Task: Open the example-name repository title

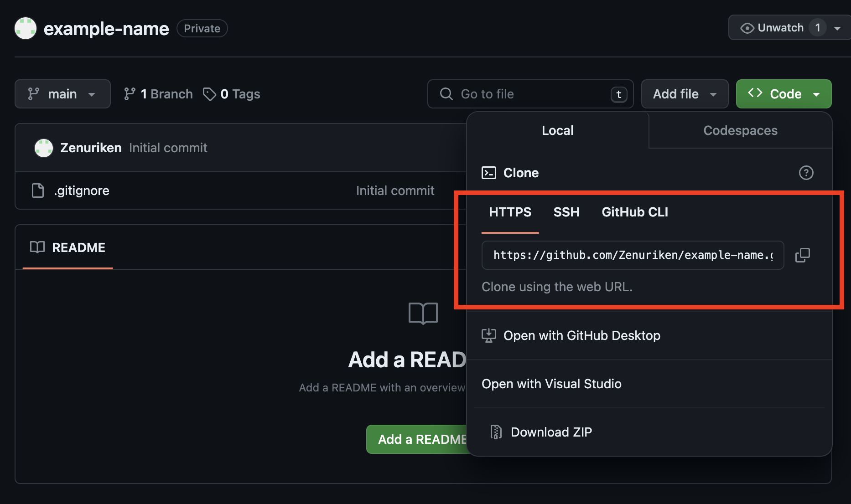Action: pos(106,29)
